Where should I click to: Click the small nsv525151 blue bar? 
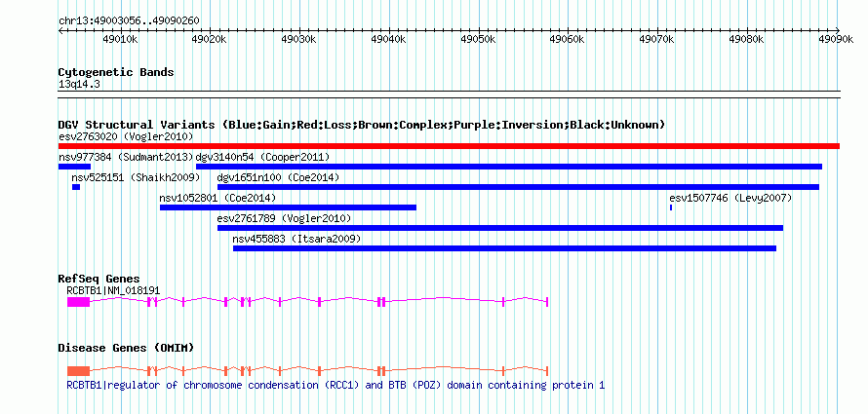tap(76, 187)
